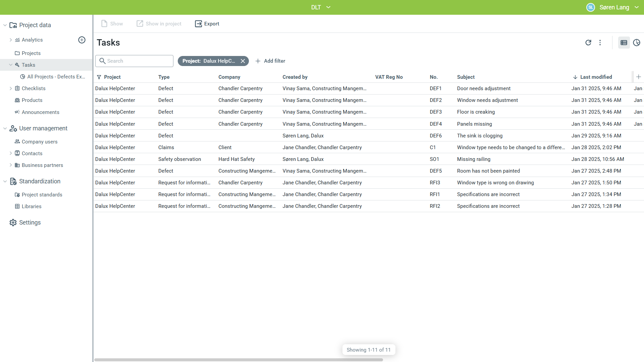Click the add column plus icon
This screenshot has width=644, height=362.
[638, 77]
